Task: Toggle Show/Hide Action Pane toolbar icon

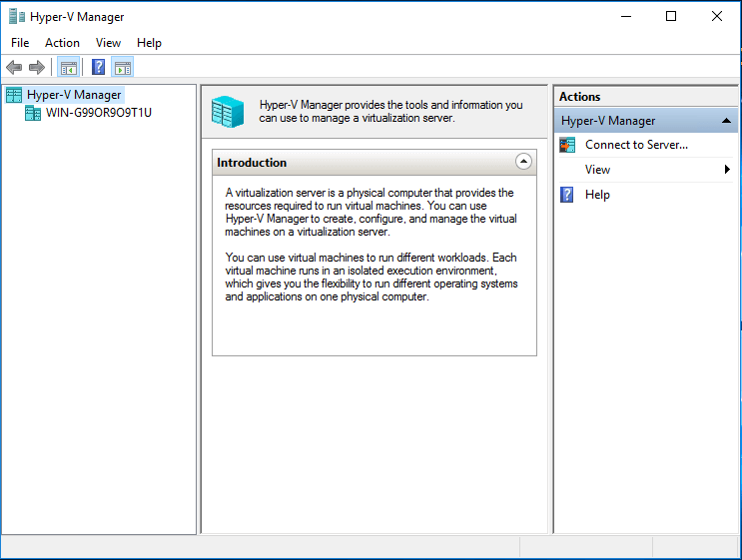Action: 123,67
